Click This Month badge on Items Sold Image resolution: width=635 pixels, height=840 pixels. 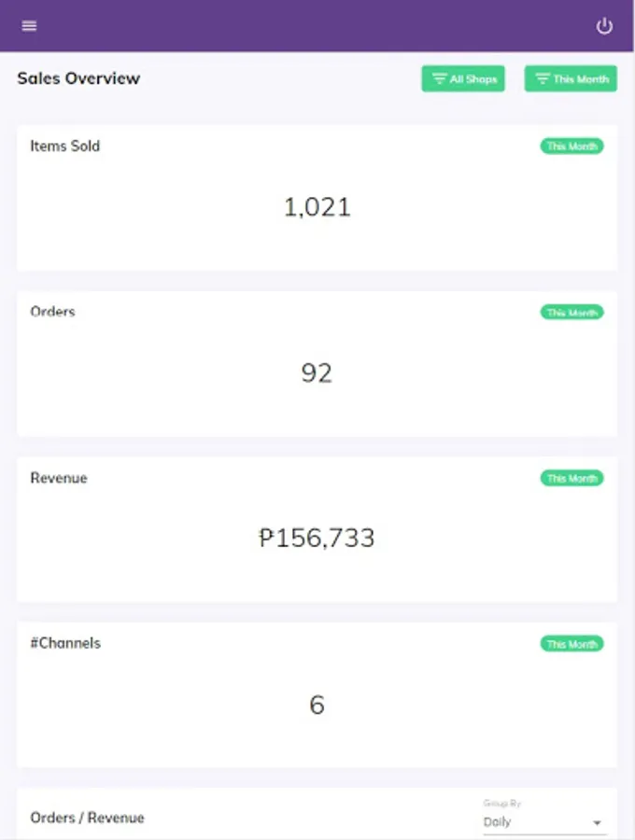571,147
